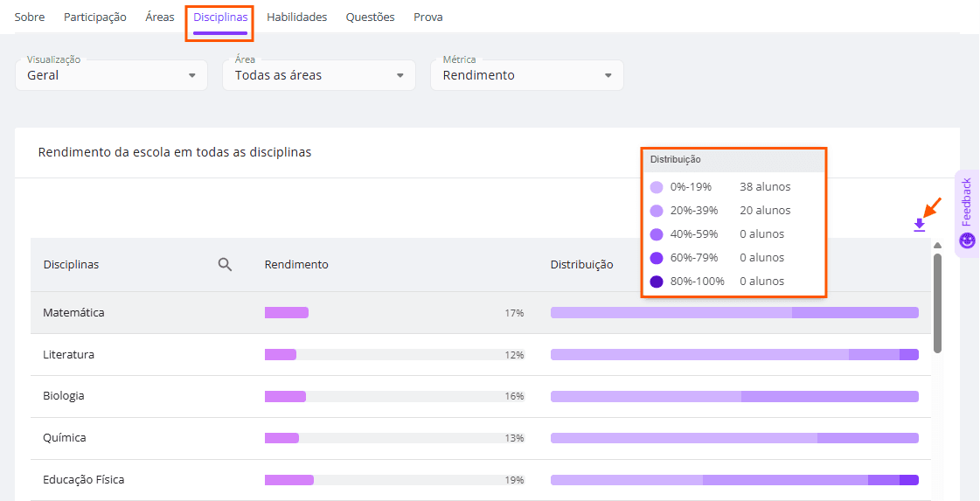Open the Métrica dropdown set to Rendimento
The height and width of the screenshot is (501, 980).
click(526, 75)
